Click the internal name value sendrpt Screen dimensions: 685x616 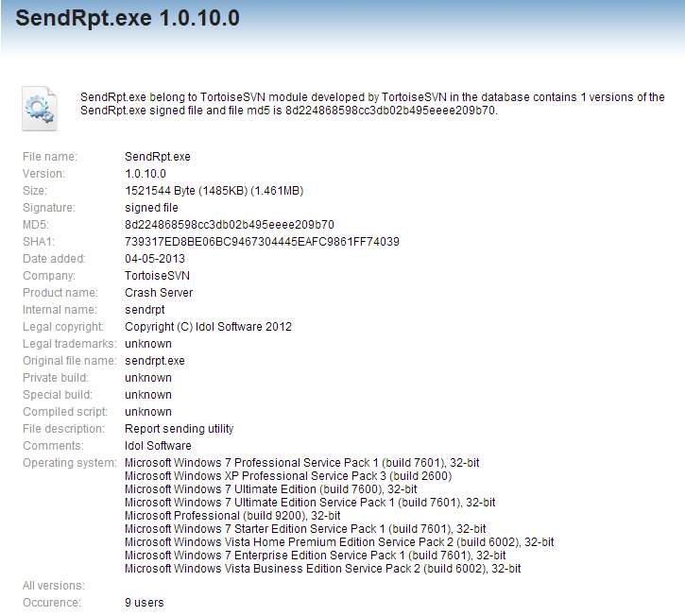coord(146,310)
